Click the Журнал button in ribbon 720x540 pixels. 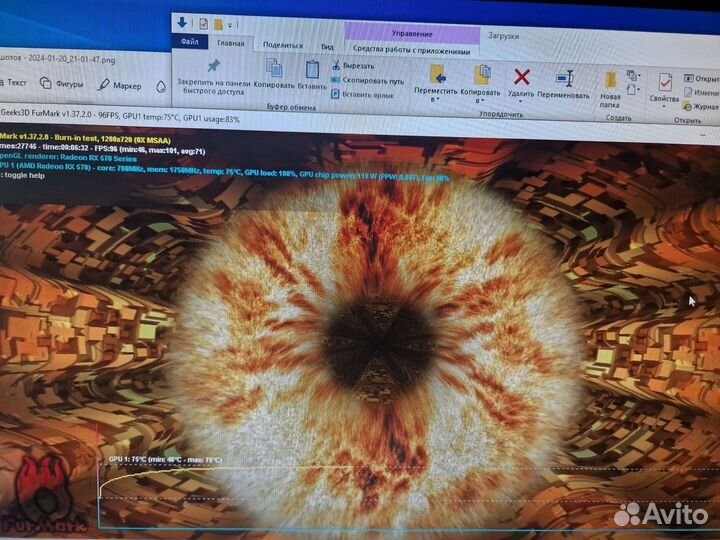coord(701,107)
